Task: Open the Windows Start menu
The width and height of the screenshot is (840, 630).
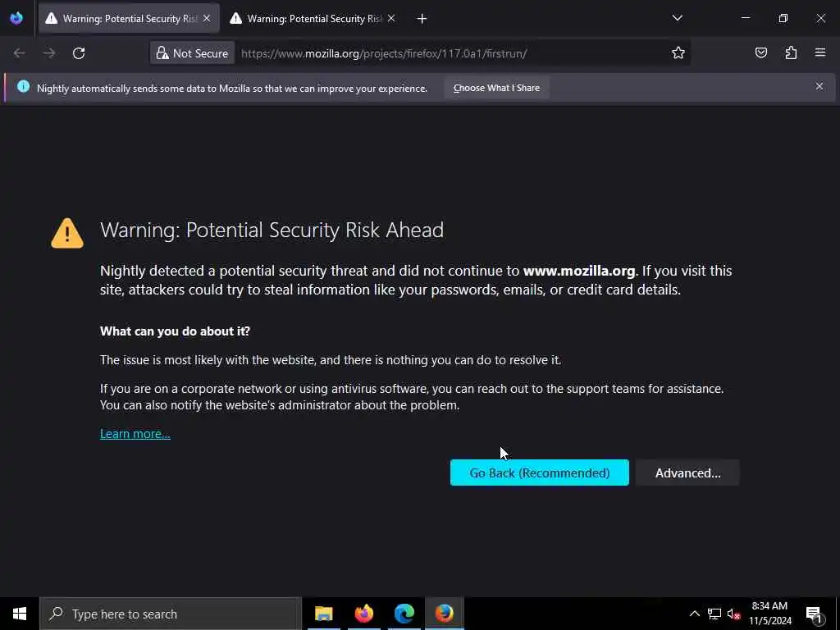Action: pos(20,614)
